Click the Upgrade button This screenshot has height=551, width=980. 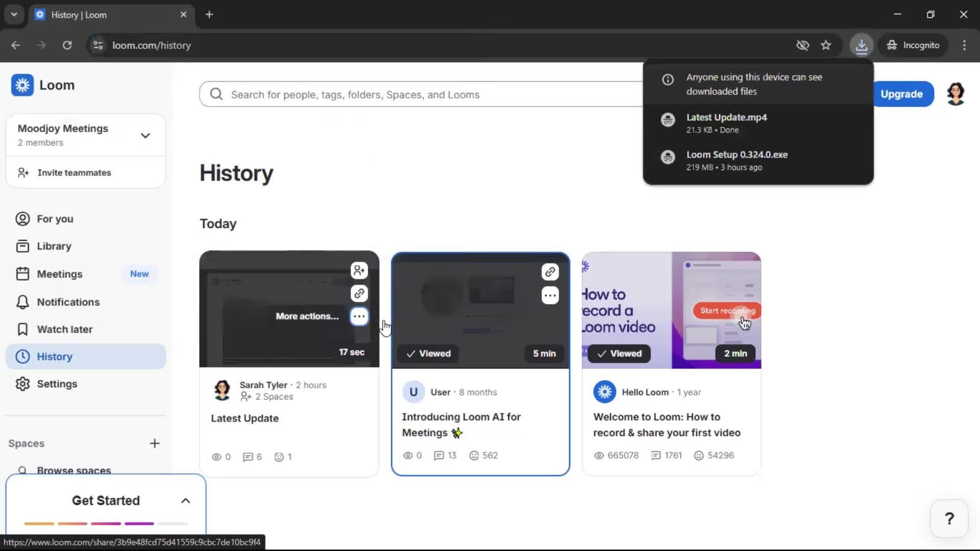point(901,94)
